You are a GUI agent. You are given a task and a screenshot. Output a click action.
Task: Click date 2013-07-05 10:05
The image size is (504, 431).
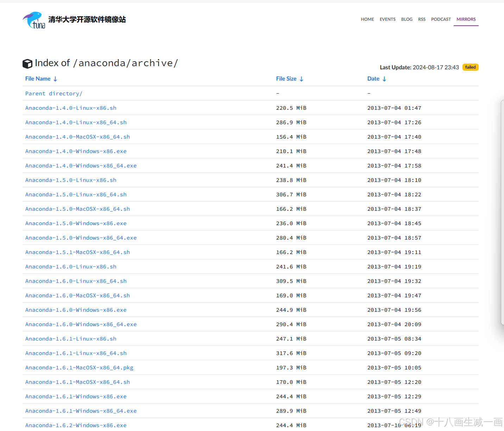point(394,368)
